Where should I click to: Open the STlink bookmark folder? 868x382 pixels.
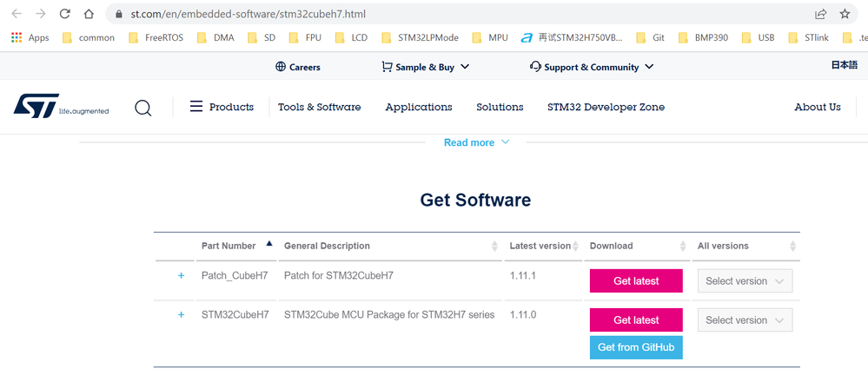(x=808, y=37)
